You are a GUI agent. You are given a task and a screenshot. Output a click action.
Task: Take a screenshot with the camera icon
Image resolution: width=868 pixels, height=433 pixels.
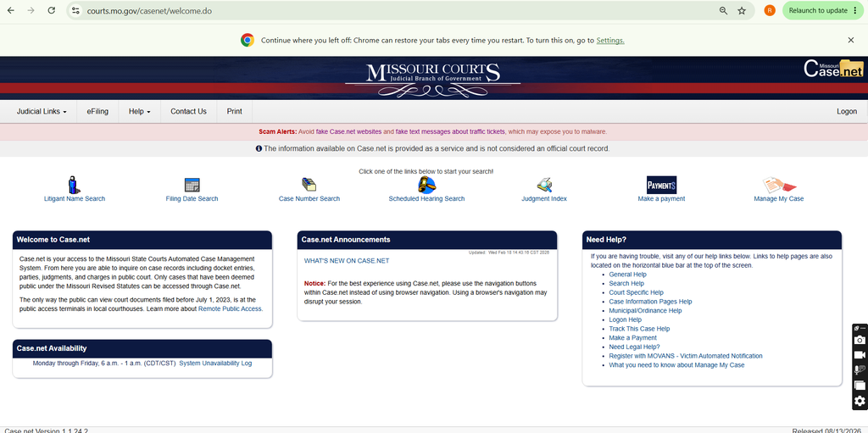pyautogui.click(x=860, y=340)
